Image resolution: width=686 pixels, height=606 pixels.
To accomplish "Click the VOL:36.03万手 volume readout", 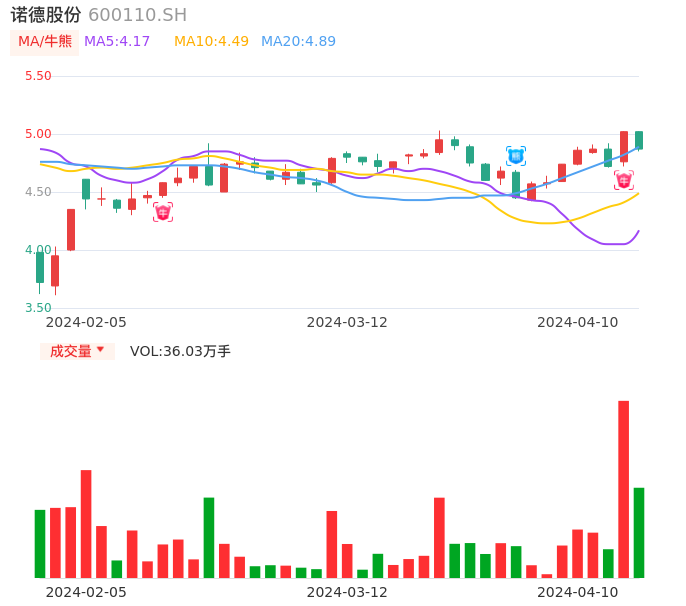I will pyautogui.click(x=180, y=351).
